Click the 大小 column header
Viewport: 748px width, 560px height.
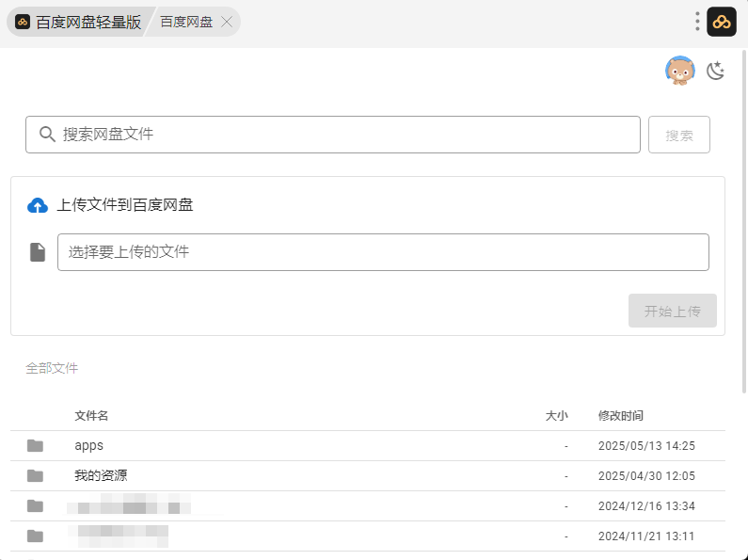557,415
